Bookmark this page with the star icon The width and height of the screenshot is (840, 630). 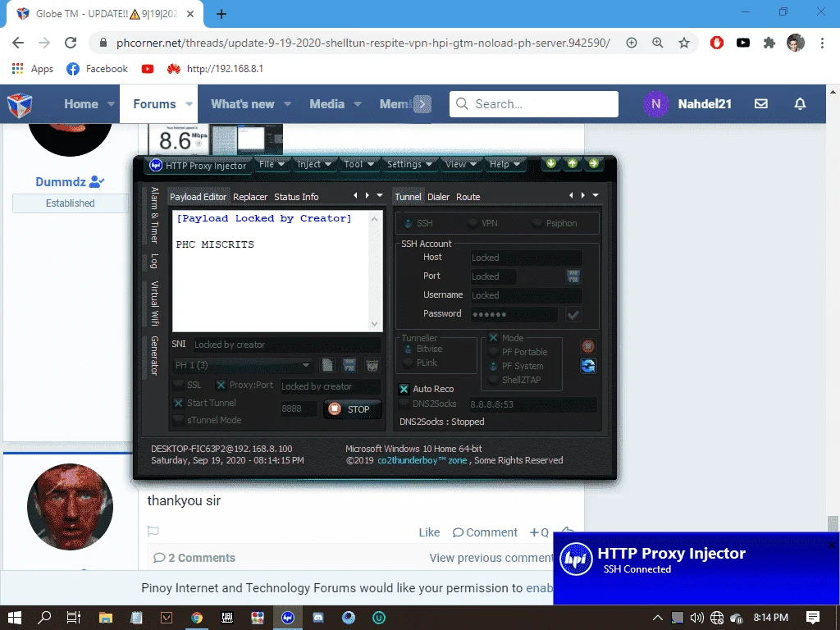(684, 43)
